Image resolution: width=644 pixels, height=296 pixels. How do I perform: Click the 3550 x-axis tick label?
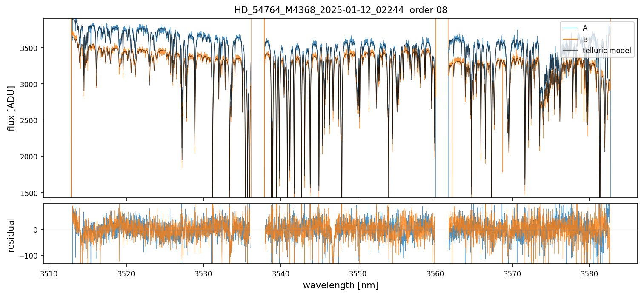[358, 273]
